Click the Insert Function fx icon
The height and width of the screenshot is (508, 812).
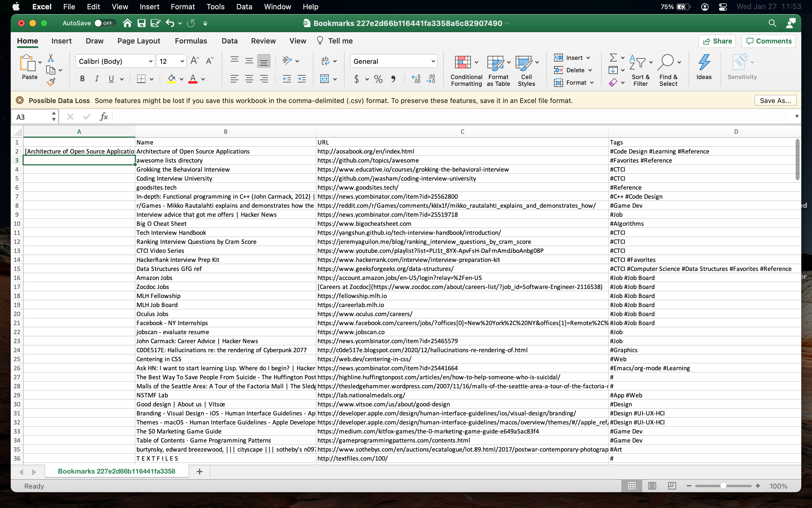104,117
